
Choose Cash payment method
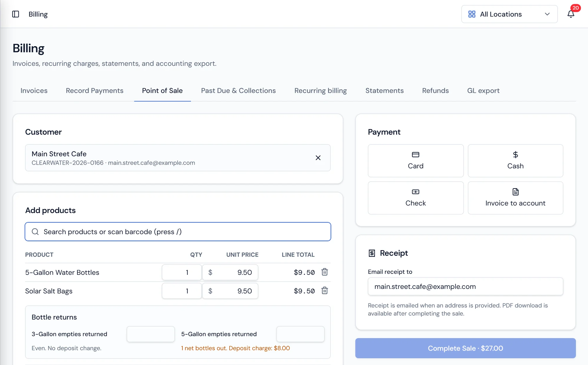tap(515, 161)
